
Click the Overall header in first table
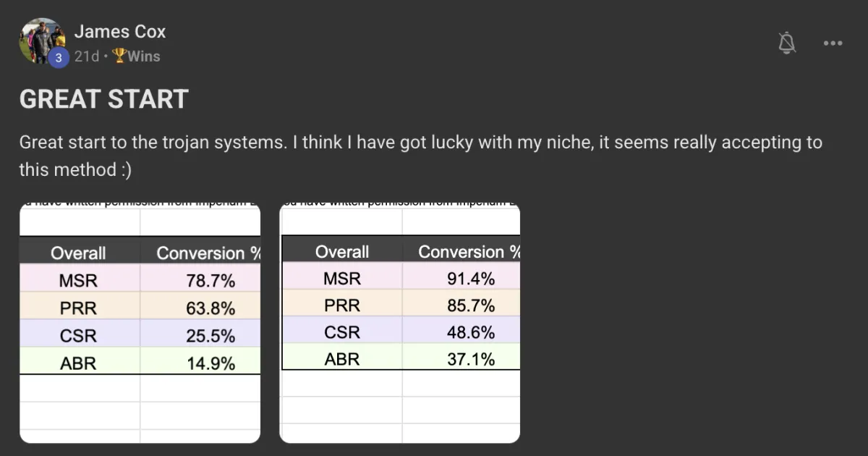coord(78,253)
